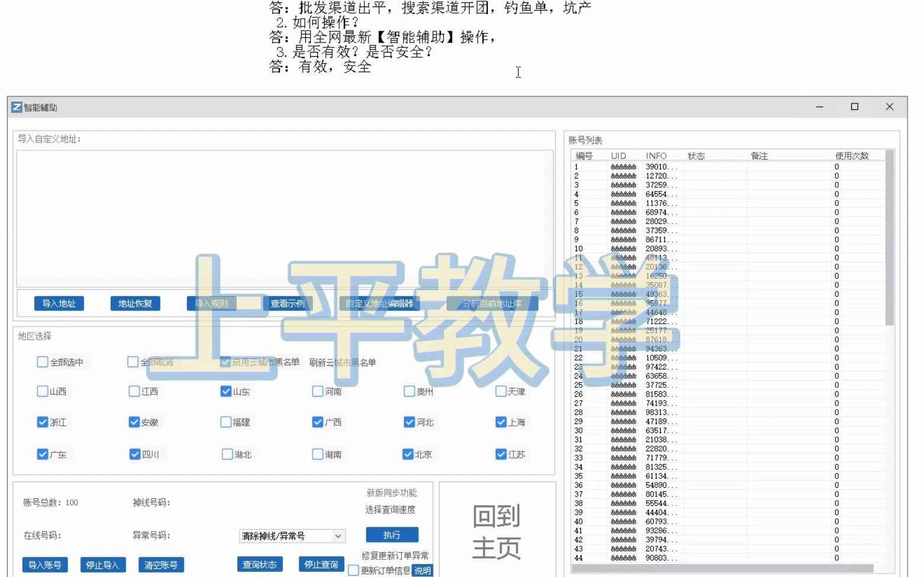Enable the 天津 region checkbox

pos(501,391)
